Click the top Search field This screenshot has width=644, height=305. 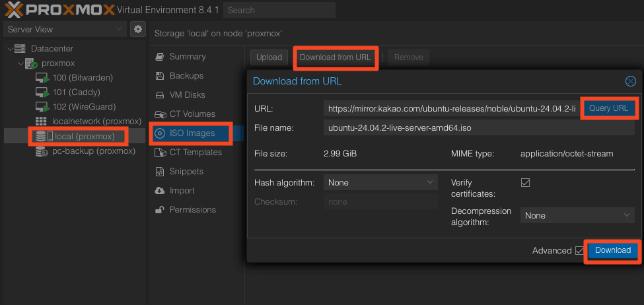click(x=279, y=10)
